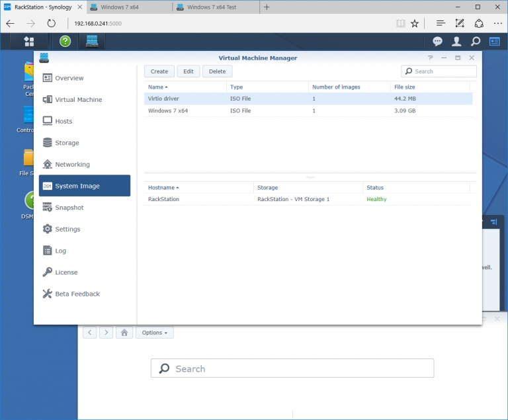Open the Virtual Machine sidebar section

[78, 100]
